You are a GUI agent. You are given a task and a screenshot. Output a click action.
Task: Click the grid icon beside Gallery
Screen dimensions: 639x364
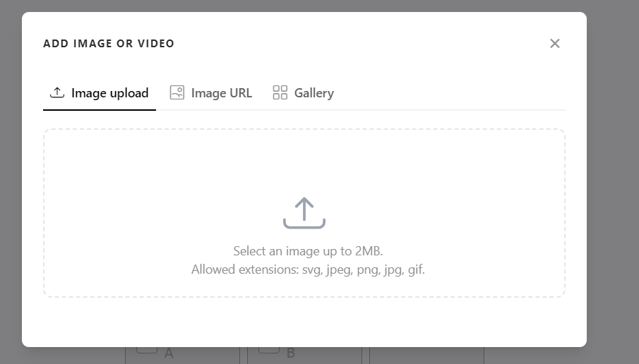(280, 92)
